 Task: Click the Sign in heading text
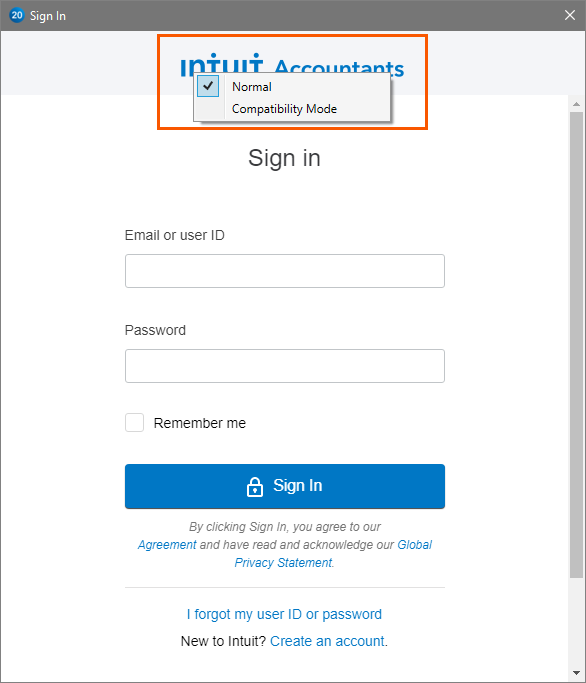(285, 158)
